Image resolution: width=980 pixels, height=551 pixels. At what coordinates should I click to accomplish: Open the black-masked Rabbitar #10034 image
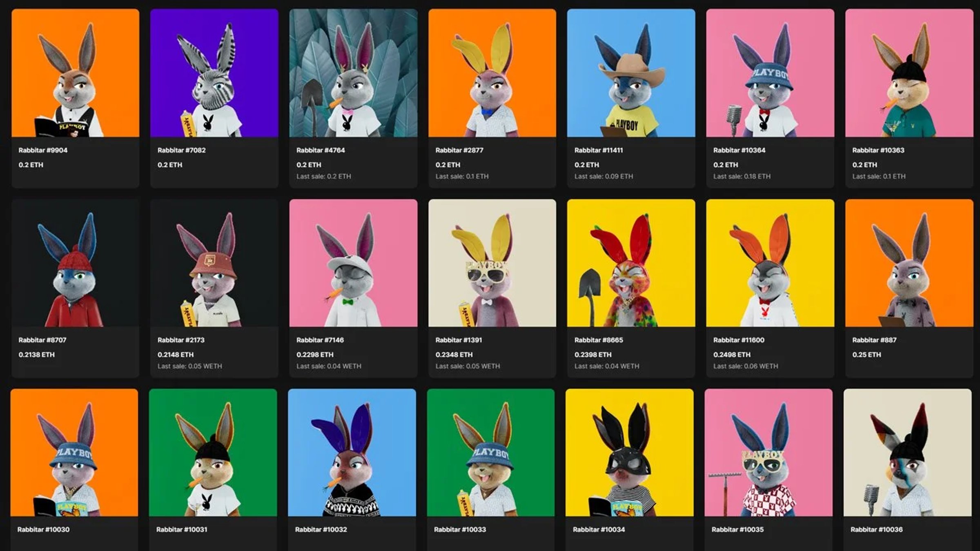pyautogui.click(x=630, y=453)
